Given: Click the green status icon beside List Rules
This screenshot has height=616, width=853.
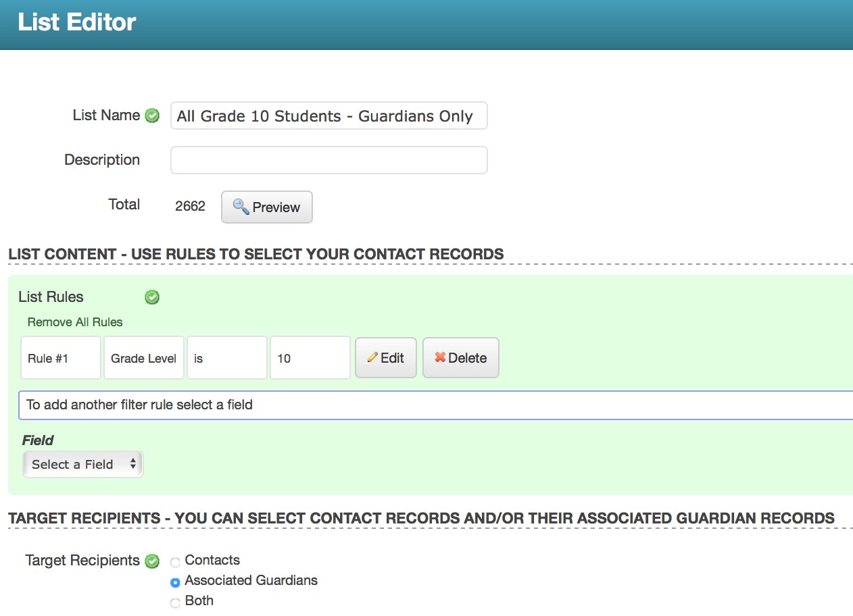Looking at the screenshot, I should pos(152,297).
